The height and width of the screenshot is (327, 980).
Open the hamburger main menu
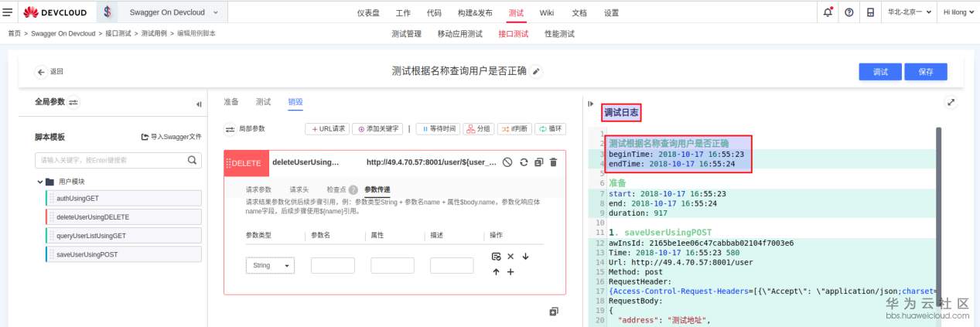(x=9, y=12)
